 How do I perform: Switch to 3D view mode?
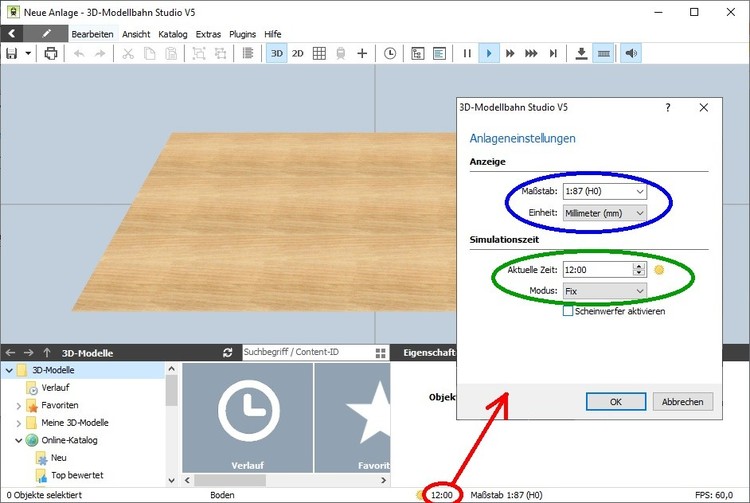coord(277,54)
